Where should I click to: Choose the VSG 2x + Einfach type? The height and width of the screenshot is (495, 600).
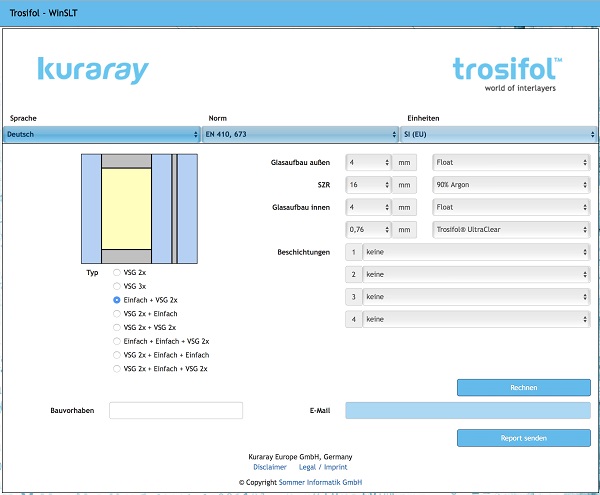coord(117,313)
